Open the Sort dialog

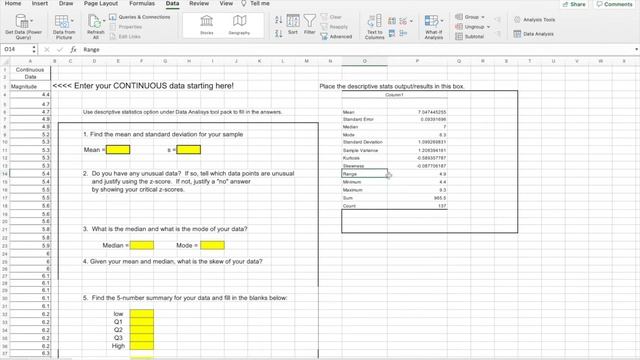(293, 24)
